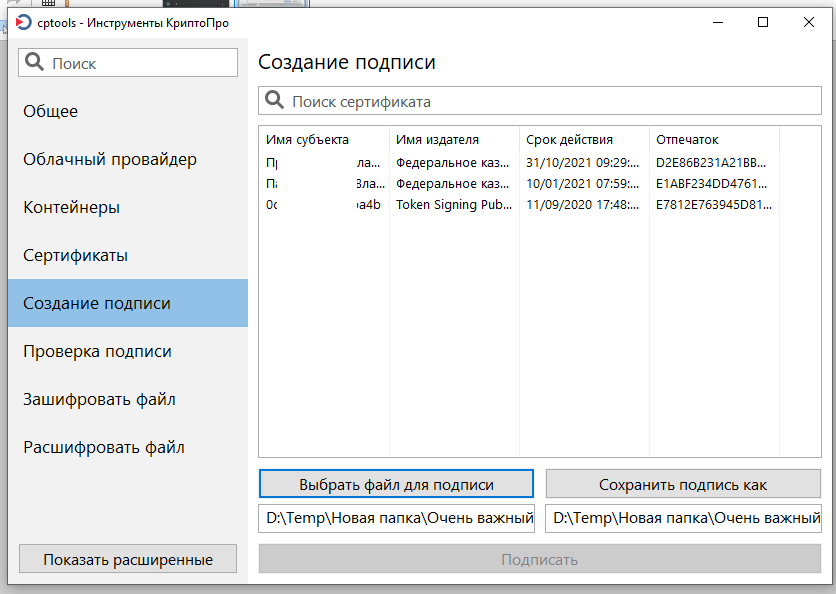Click Сохранить подпись как button
This screenshot has width=836, height=594.
683,484
